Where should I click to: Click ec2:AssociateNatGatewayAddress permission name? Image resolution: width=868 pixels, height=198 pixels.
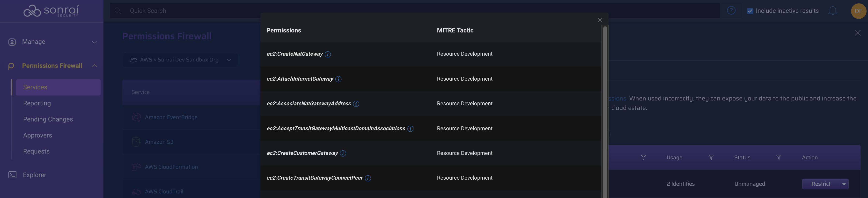309,104
